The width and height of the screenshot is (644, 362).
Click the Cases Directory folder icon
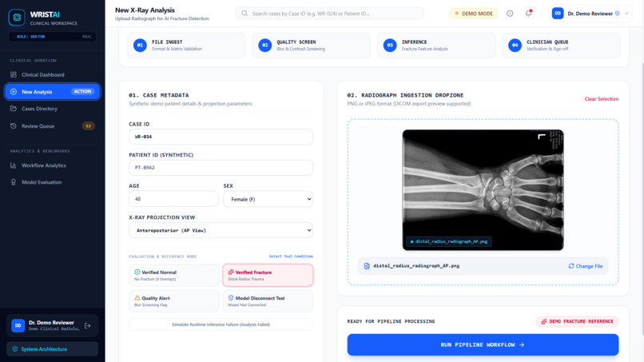tap(14, 109)
